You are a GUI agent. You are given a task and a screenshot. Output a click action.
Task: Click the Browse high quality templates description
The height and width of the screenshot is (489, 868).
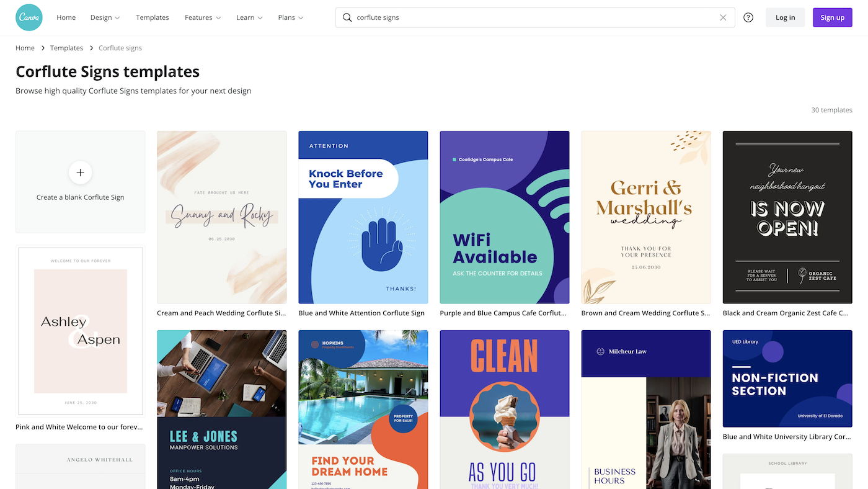coord(133,91)
